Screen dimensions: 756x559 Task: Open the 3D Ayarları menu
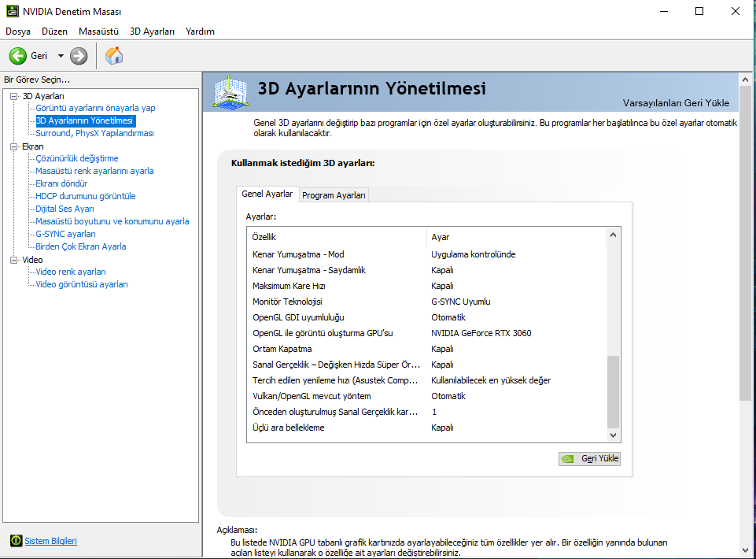pos(152,31)
